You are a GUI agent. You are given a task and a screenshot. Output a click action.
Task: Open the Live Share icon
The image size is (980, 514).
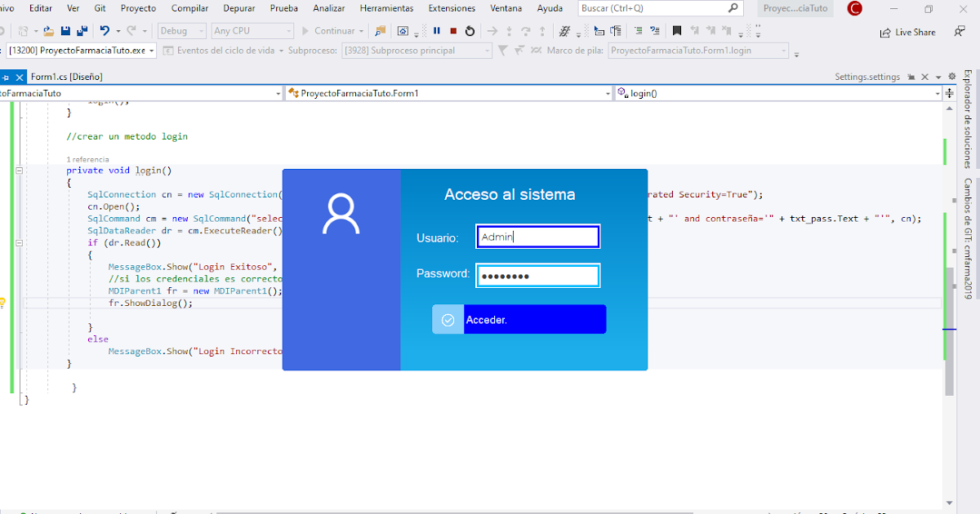[908, 32]
